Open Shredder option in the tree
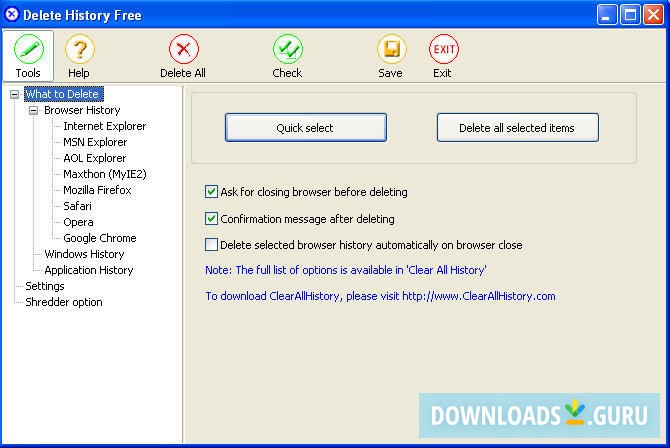This screenshot has height=448, width=670. coord(64,302)
